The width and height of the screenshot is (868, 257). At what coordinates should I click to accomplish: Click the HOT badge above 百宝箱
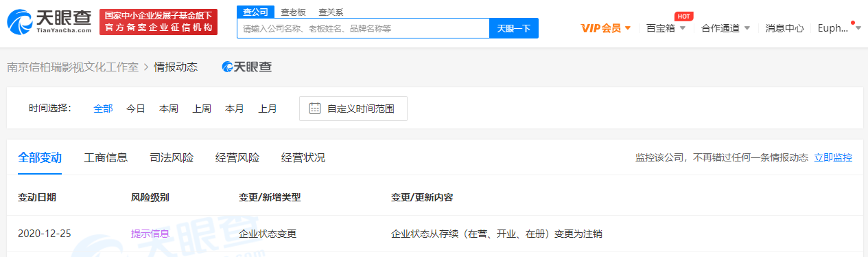683,16
